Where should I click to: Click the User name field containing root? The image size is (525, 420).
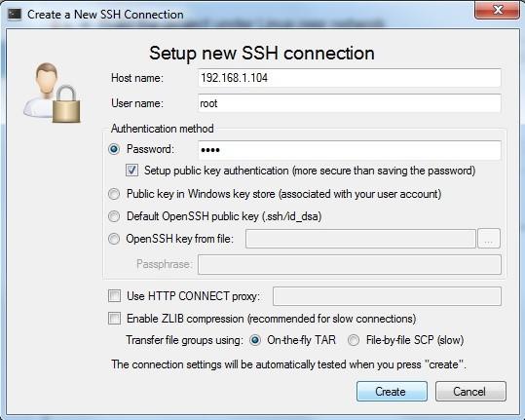350,103
